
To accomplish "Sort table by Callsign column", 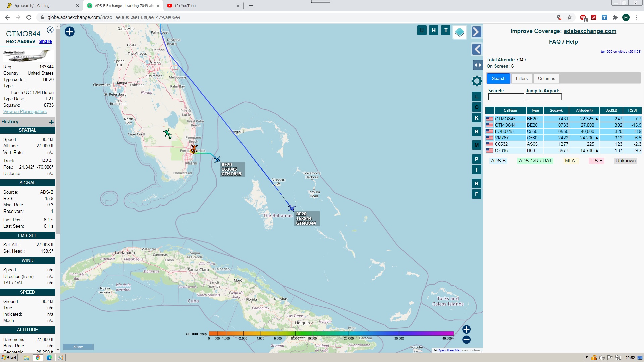I will (x=510, y=110).
